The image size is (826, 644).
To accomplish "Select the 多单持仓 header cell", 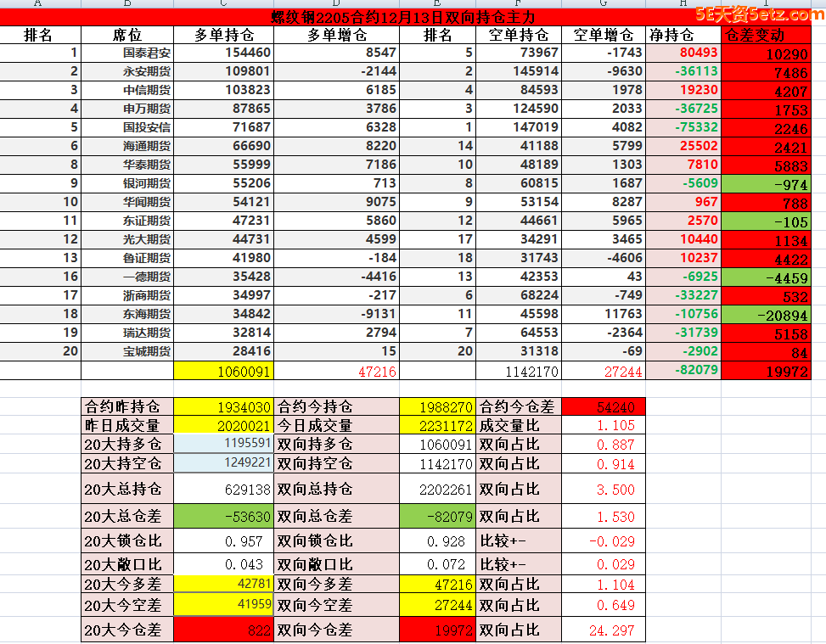I will [x=224, y=36].
